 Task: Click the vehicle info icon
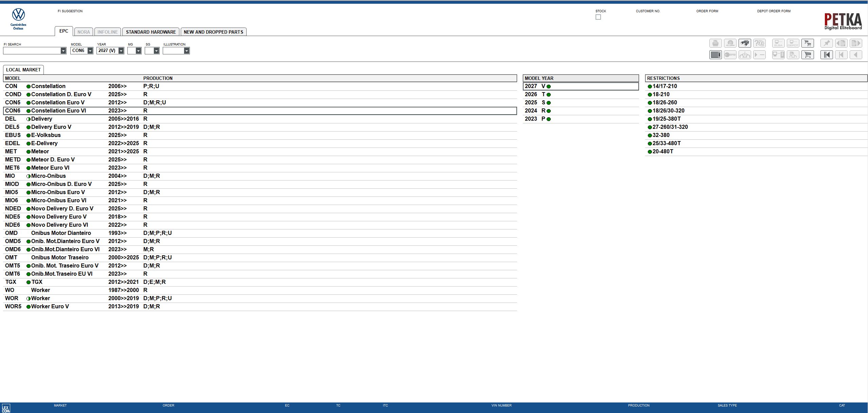745,55
